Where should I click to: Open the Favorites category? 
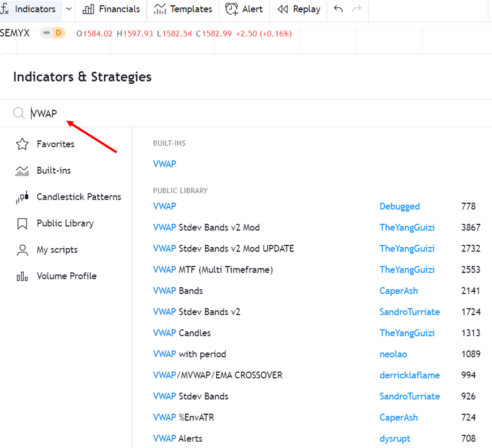click(55, 144)
